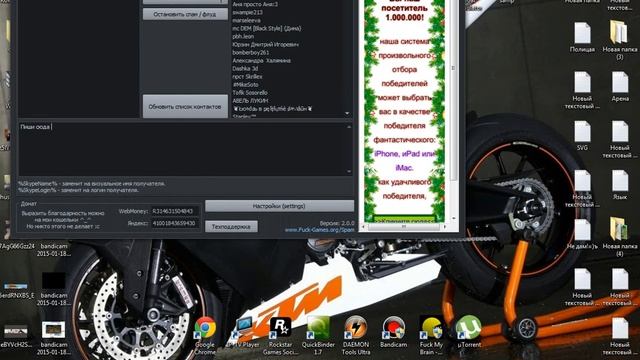640x360 pixels.
Task: Focus the spam message text area
Action: (182, 149)
